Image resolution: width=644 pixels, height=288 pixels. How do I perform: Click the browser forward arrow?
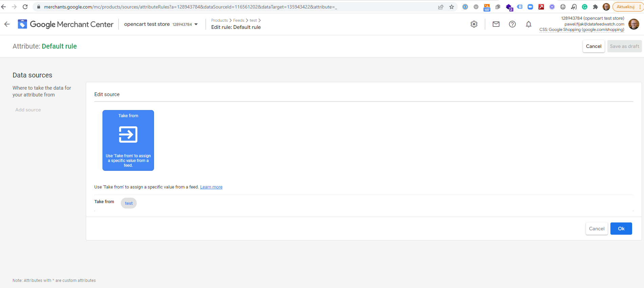pyautogui.click(x=14, y=7)
